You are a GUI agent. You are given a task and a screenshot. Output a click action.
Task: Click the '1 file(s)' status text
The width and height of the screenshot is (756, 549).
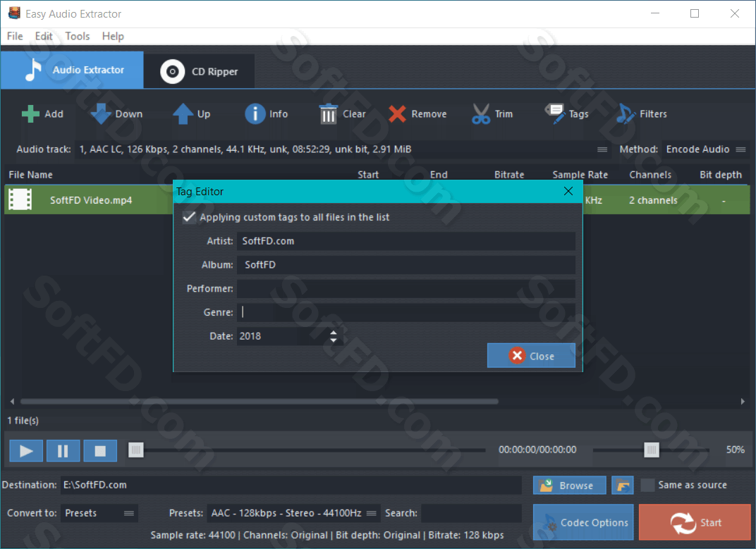[x=23, y=420]
